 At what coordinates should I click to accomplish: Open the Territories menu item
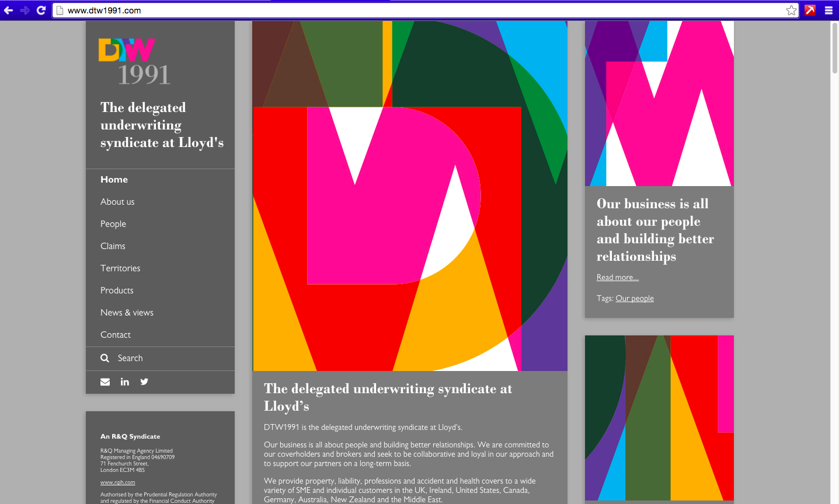coord(120,268)
